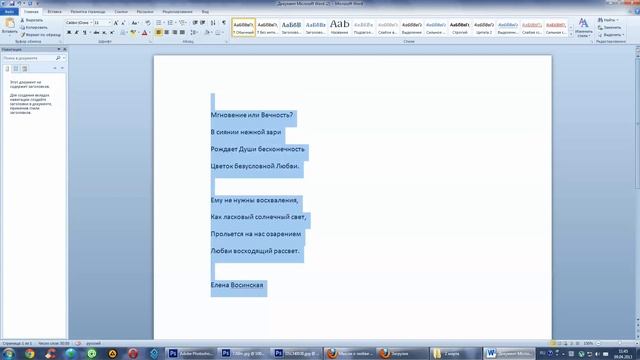Open Google Chrome from the taskbar

pyautogui.click(x=29, y=353)
